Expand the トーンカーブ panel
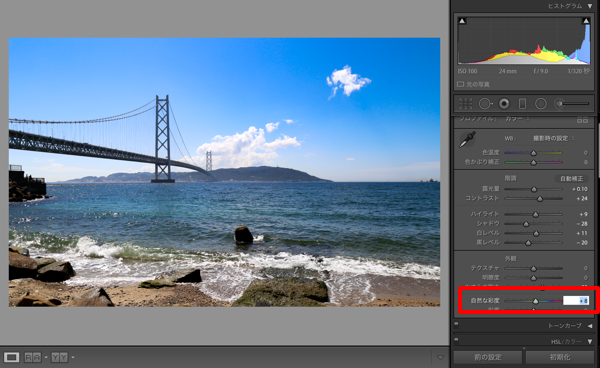This screenshot has height=368, width=600. point(590,326)
